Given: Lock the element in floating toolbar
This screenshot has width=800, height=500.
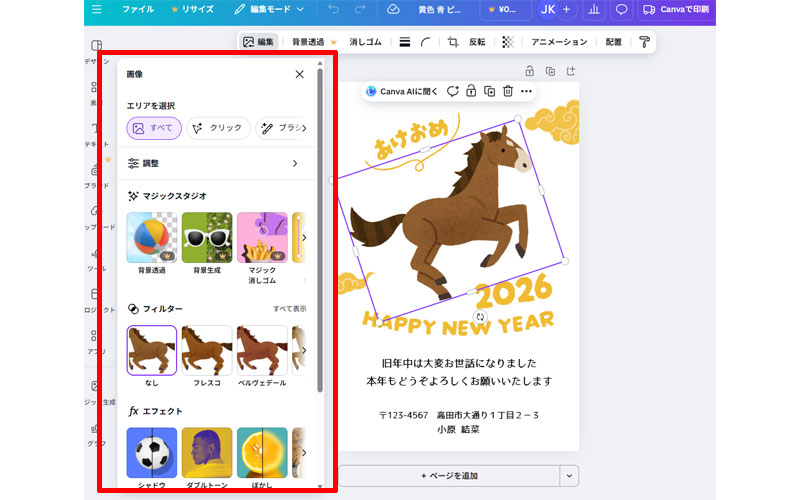Looking at the screenshot, I should (x=471, y=91).
